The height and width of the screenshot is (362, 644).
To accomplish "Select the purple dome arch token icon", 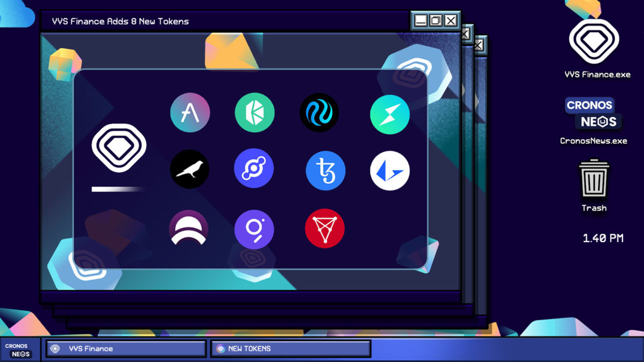I will point(188,228).
